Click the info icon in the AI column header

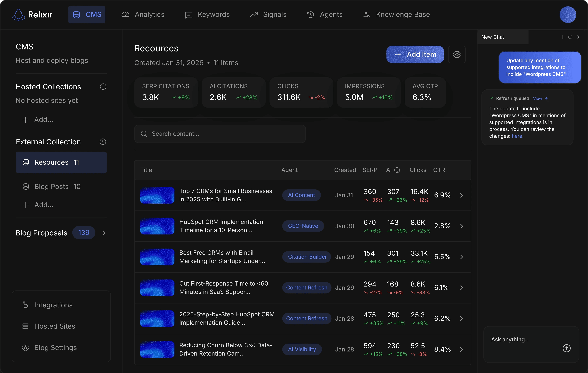[397, 170]
